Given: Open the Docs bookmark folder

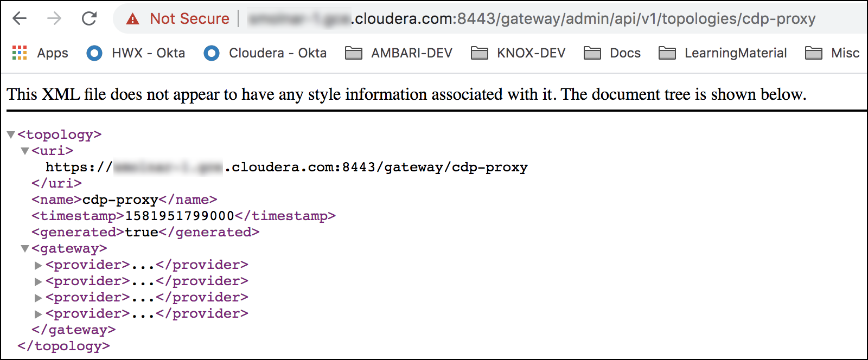Looking at the screenshot, I should [612, 53].
